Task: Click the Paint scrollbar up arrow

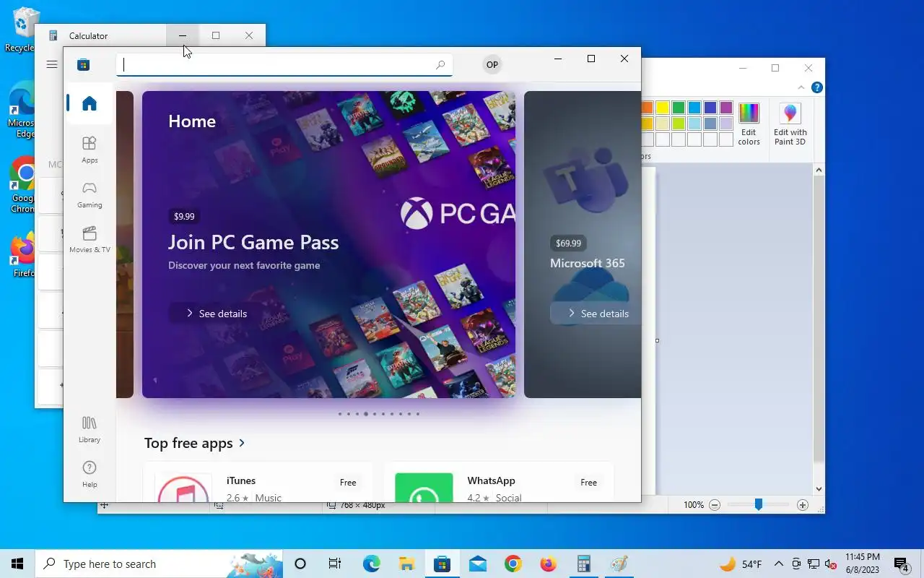Action: [x=819, y=171]
